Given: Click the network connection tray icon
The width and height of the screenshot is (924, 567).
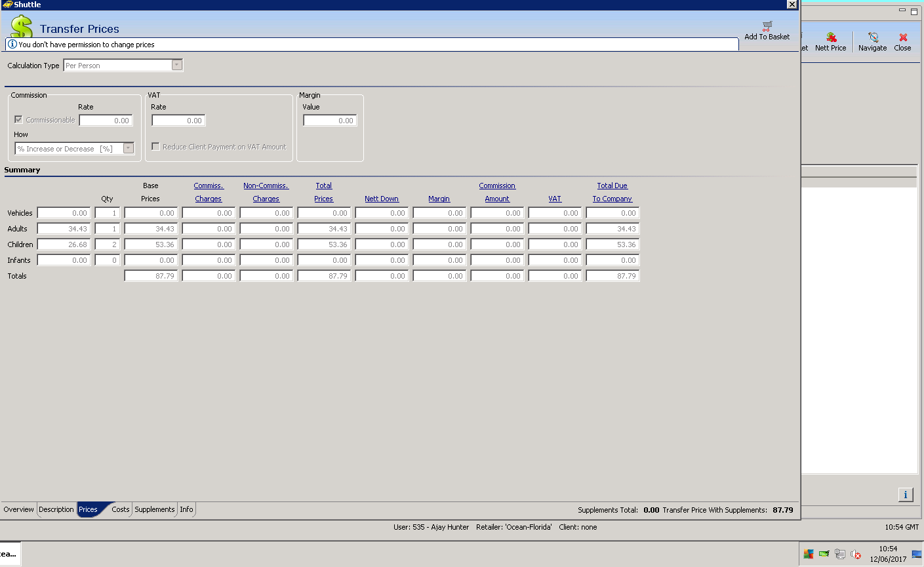Looking at the screenshot, I should pos(840,555).
